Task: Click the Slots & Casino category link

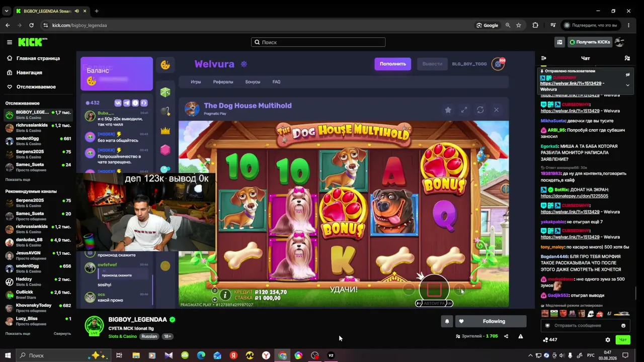Action: [122, 336]
